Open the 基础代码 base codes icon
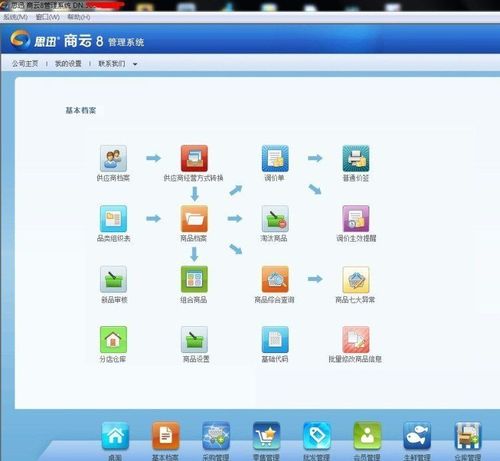Viewport: 500px width, 461px height. pyautogui.click(x=275, y=339)
